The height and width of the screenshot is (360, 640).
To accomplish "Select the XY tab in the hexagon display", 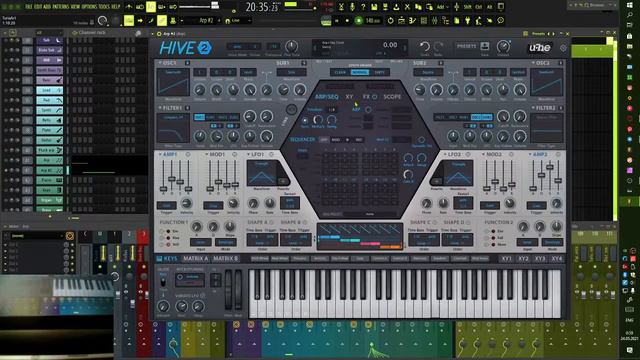I will pyautogui.click(x=349, y=97).
